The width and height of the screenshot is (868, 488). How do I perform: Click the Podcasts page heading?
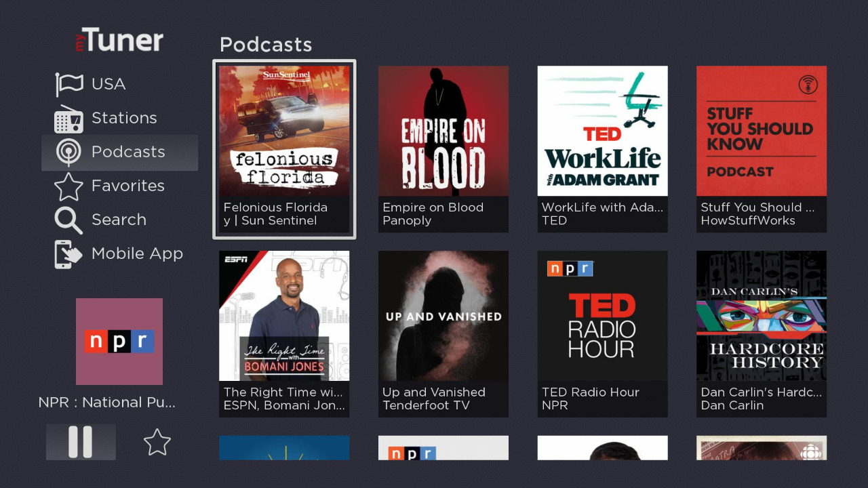click(266, 45)
